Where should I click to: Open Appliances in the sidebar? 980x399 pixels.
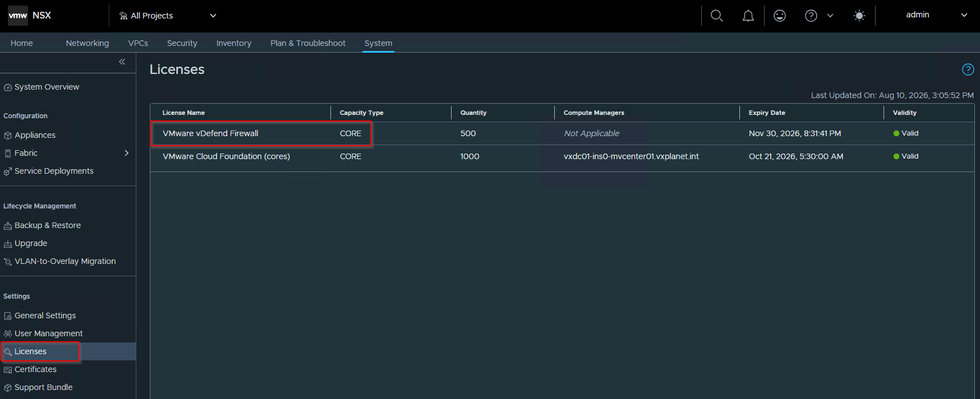[35, 135]
